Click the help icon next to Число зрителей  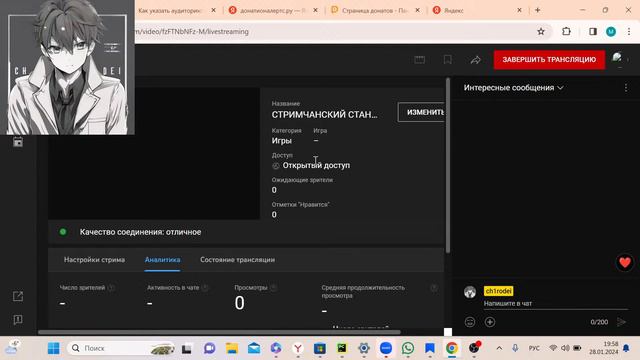point(111,288)
